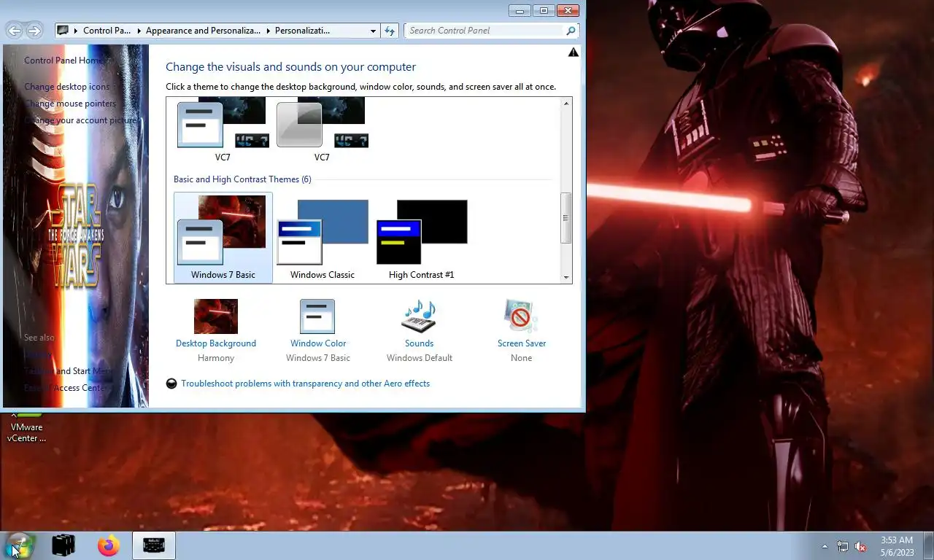Go back using the navigation arrow

click(x=14, y=31)
